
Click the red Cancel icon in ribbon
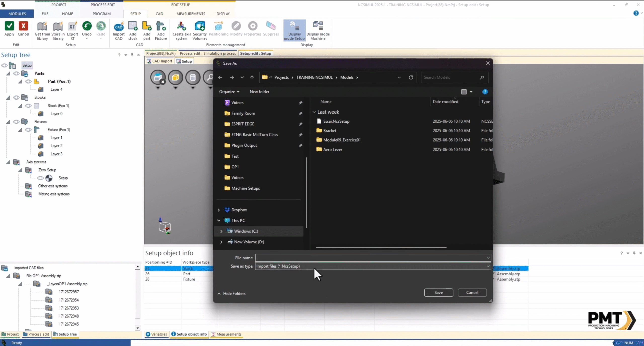pyautogui.click(x=23, y=26)
